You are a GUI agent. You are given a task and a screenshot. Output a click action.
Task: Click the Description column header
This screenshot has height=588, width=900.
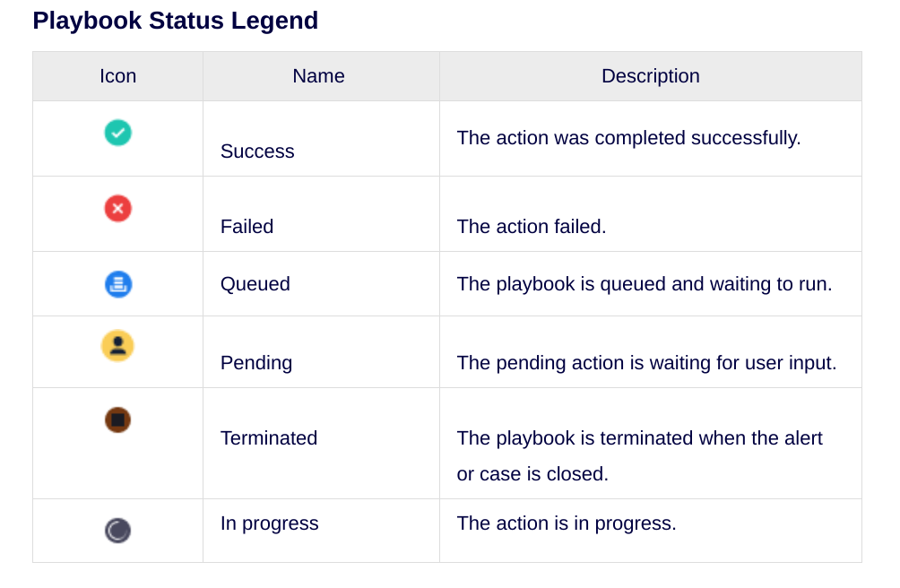650,76
